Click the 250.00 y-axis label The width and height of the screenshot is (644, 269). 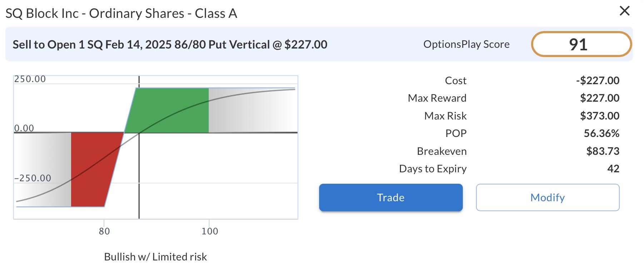click(30, 79)
